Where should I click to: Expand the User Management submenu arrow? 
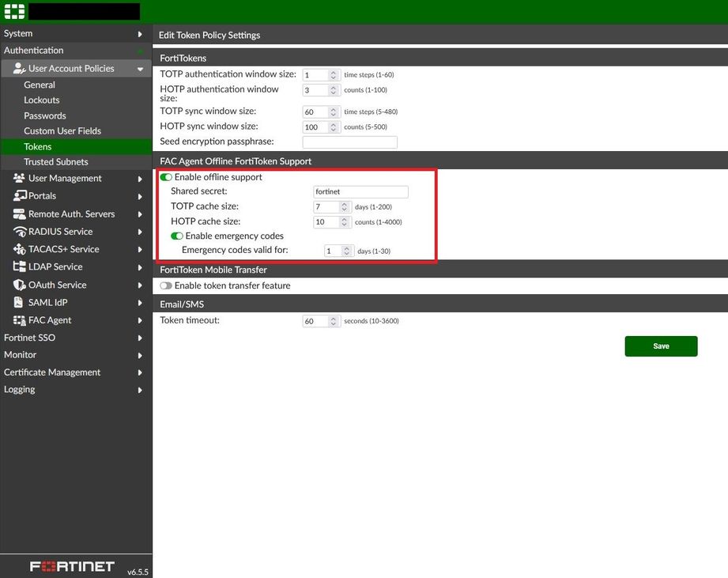tap(140, 179)
